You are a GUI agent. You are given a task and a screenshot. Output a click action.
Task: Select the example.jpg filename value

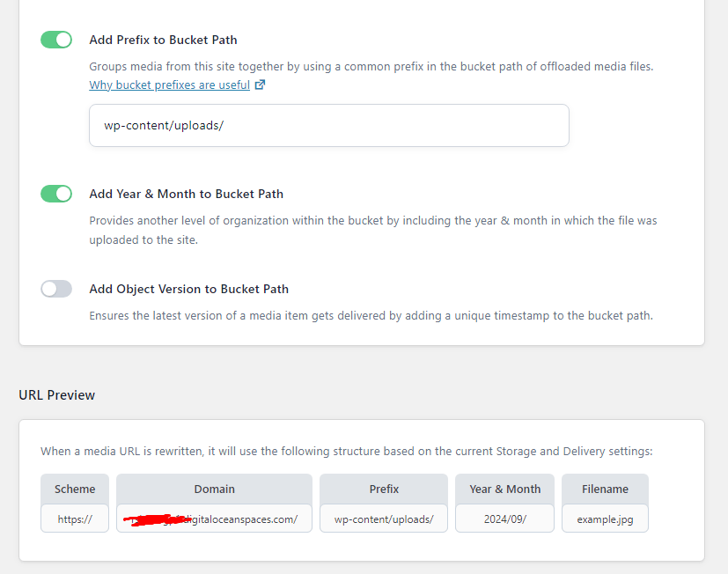click(x=605, y=519)
